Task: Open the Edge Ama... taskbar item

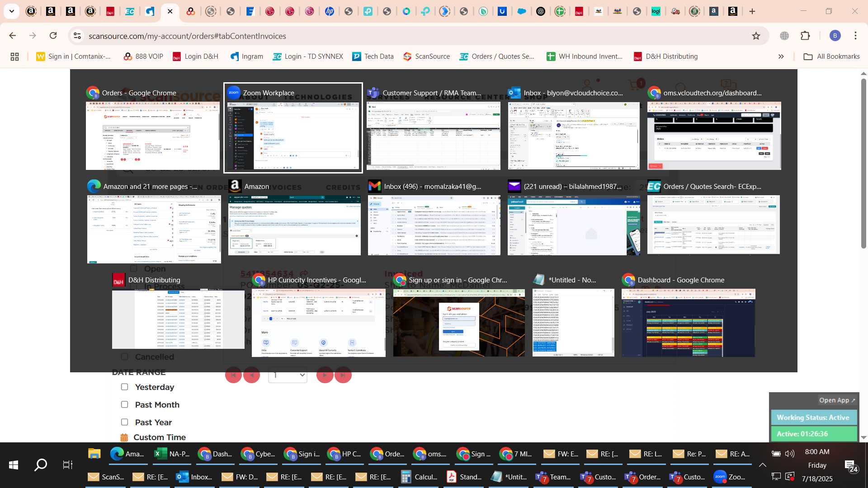Action: tap(127, 454)
